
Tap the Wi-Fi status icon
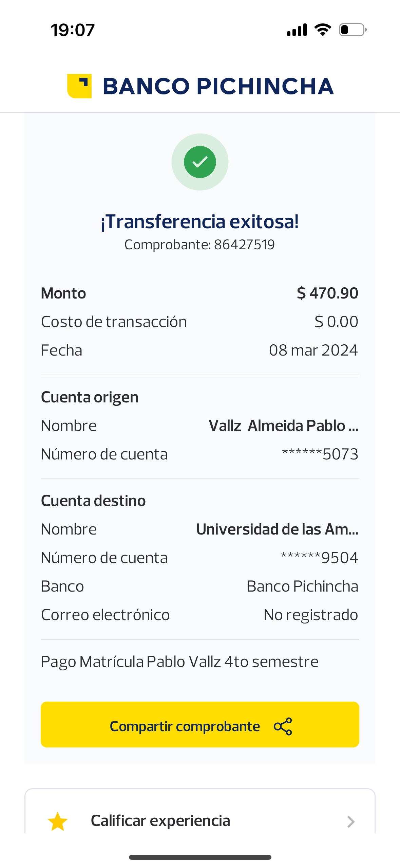pyautogui.click(x=323, y=30)
